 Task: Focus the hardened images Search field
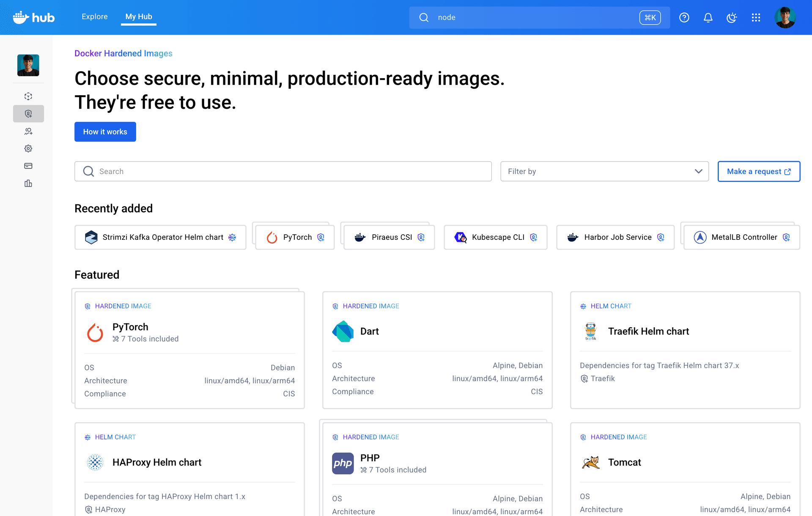tap(283, 171)
